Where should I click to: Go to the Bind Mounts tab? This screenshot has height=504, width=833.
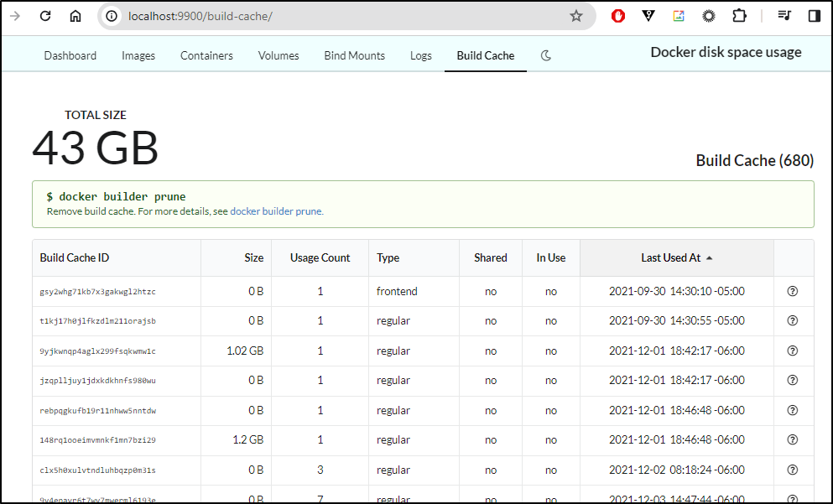click(354, 55)
